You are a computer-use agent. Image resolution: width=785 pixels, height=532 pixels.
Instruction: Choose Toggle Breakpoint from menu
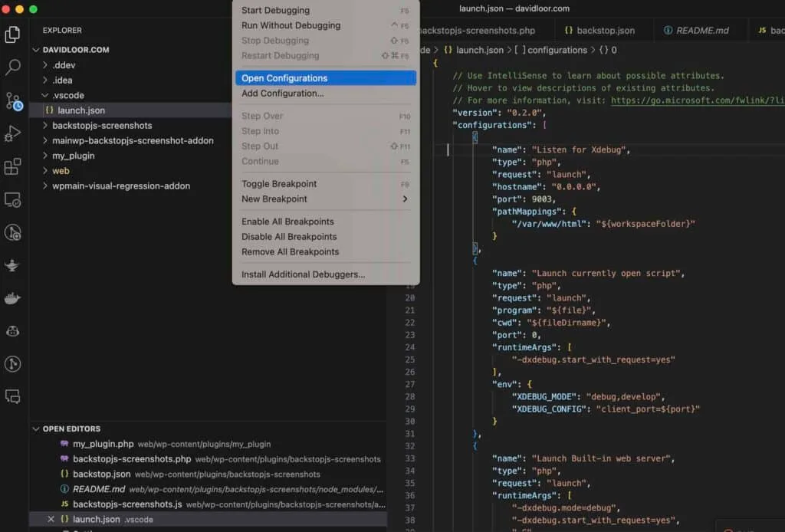(x=325, y=184)
